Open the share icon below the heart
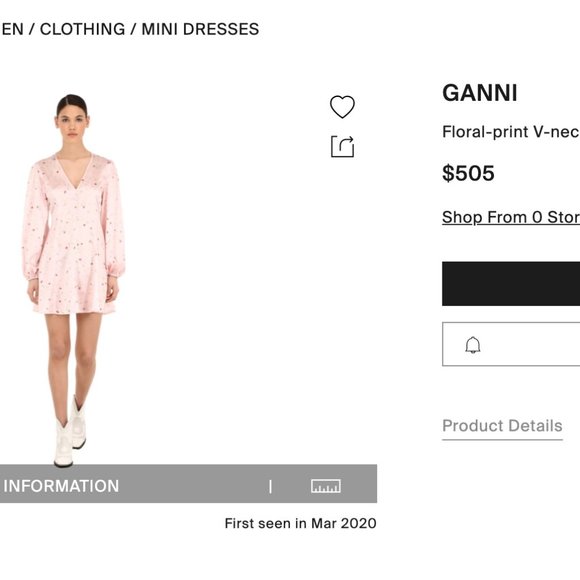The image size is (580, 580). 343,146
